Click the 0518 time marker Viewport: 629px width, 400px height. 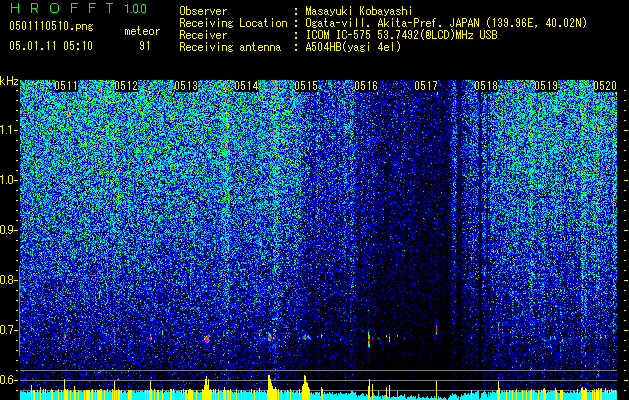click(486, 86)
